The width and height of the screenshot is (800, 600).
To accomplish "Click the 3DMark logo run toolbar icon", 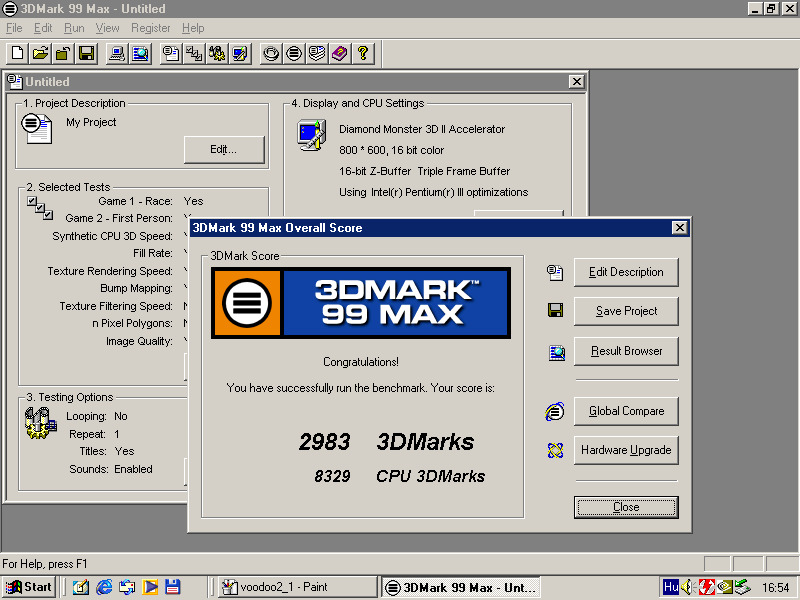I will click(x=294, y=53).
